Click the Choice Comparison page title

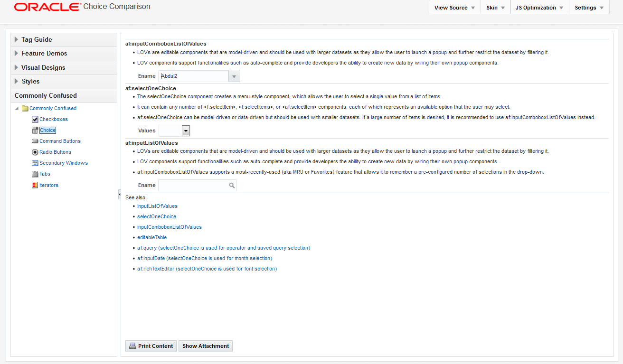click(x=117, y=7)
